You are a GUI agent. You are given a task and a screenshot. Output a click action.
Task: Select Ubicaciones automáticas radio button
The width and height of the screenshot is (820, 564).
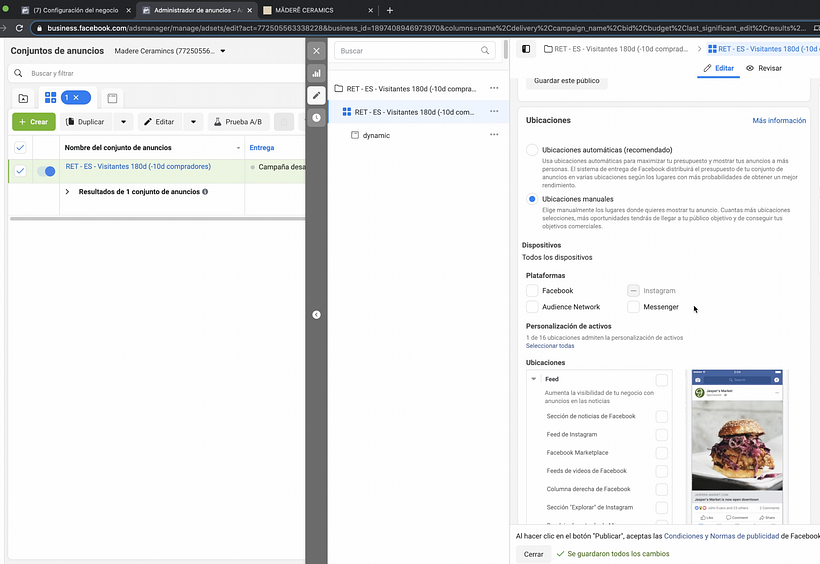coord(532,150)
